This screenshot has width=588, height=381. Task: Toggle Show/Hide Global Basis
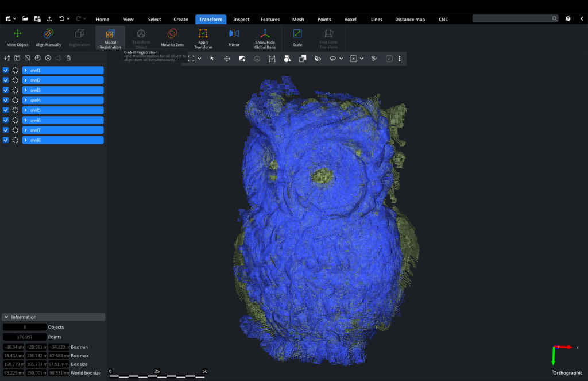[265, 37]
